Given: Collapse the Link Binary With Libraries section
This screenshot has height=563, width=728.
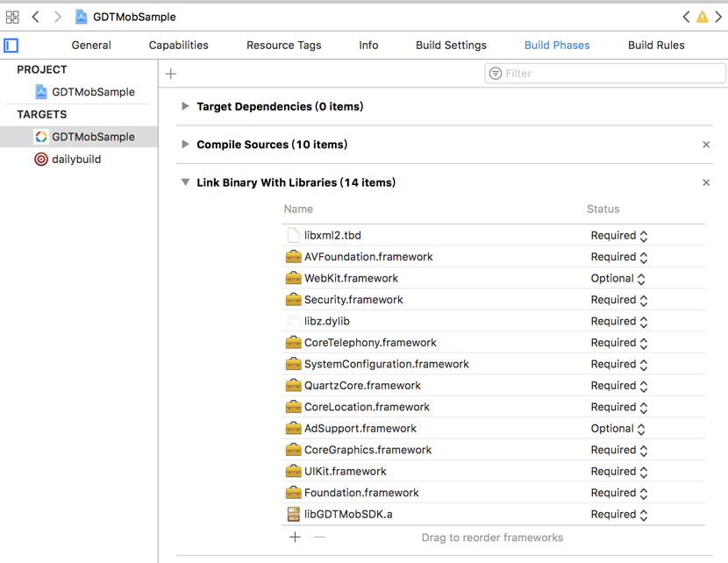Looking at the screenshot, I should tap(185, 183).
